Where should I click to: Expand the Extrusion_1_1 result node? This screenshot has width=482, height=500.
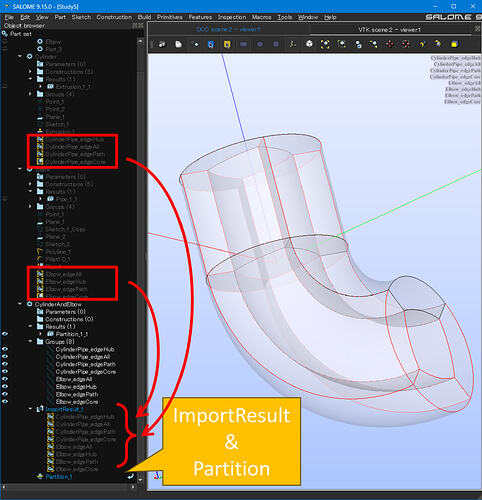41,86
